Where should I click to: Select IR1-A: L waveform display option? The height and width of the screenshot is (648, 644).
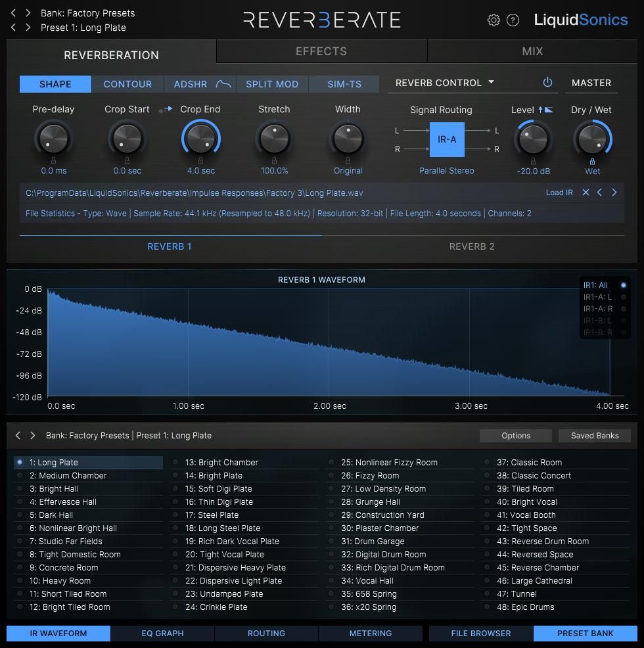[x=605, y=296]
